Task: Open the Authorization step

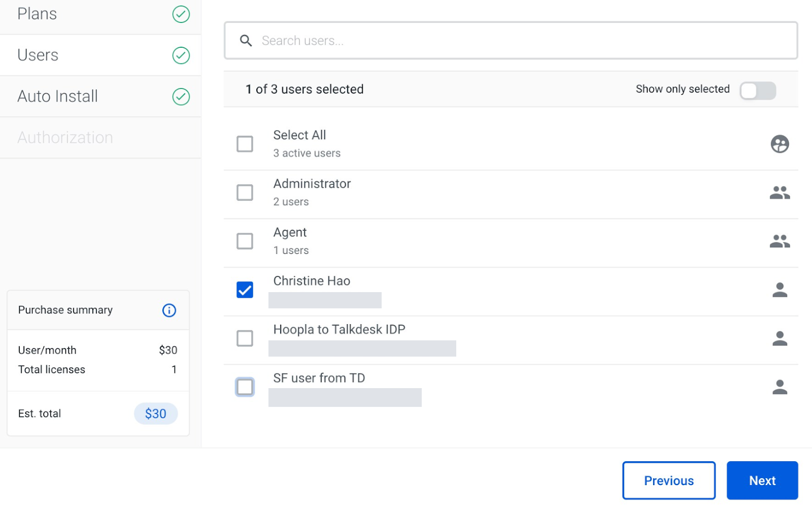Action: (x=100, y=138)
